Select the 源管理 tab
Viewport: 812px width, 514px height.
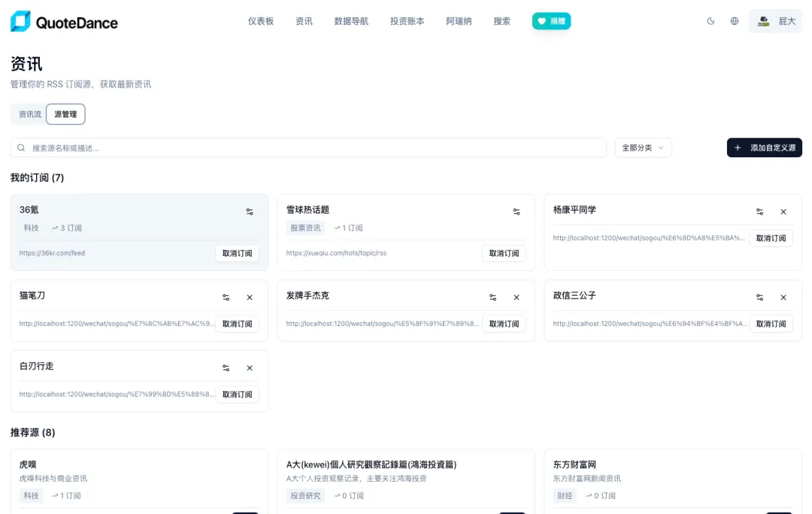click(x=65, y=114)
